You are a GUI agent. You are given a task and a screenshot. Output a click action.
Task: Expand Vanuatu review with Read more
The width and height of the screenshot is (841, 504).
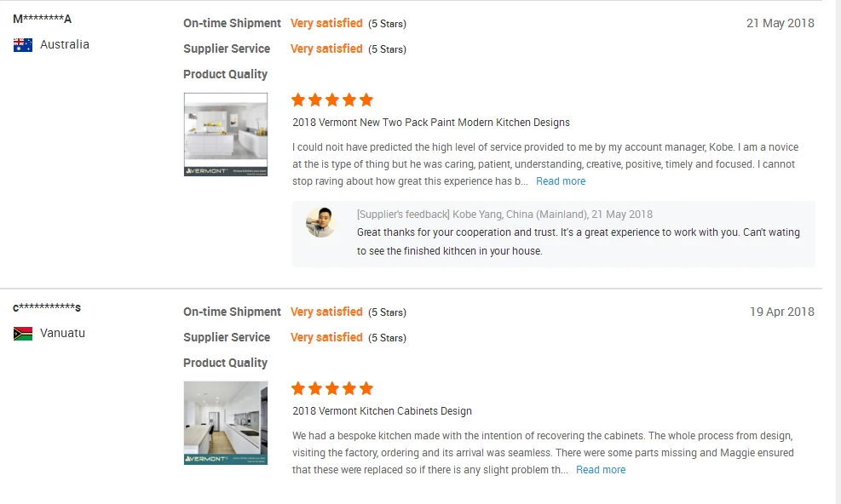coord(601,470)
